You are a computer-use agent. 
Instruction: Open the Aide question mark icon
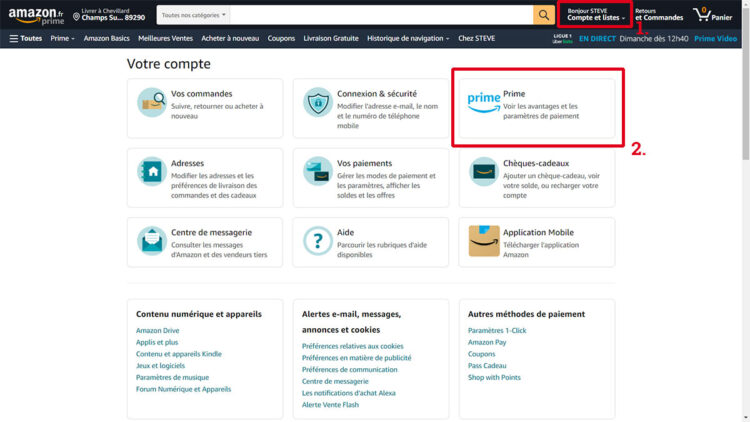click(318, 240)
